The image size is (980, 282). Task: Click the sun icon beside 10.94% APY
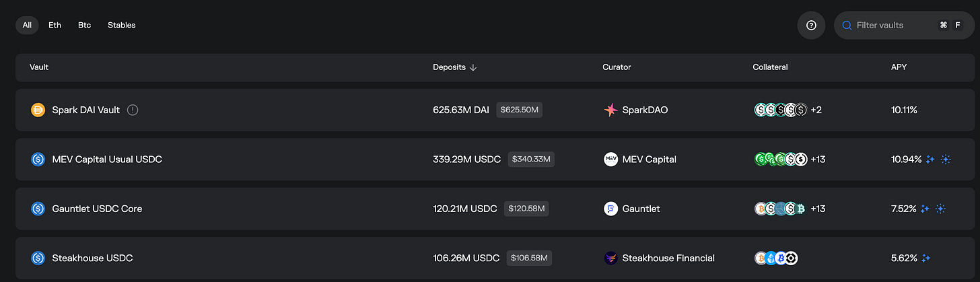(x=946, y=160)
